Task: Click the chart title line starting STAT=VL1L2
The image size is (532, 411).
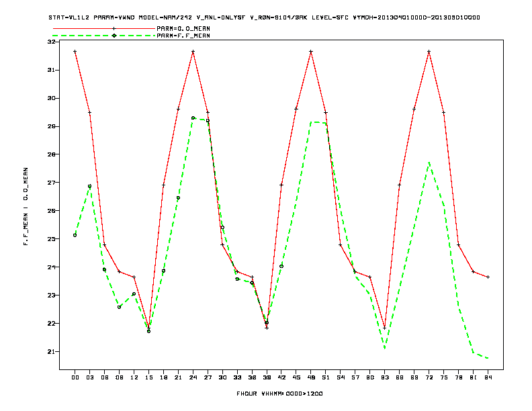Action: tap(264, 17)
